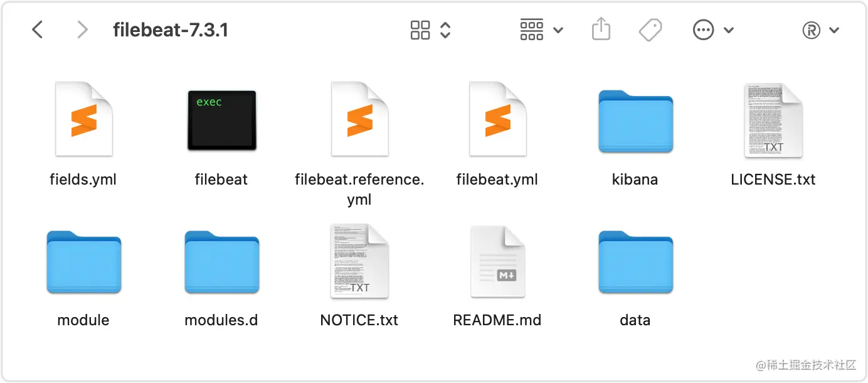868x383 pixels.
Task: Click the filebeat-7.3.1 window title
Action: coord(171,30)
